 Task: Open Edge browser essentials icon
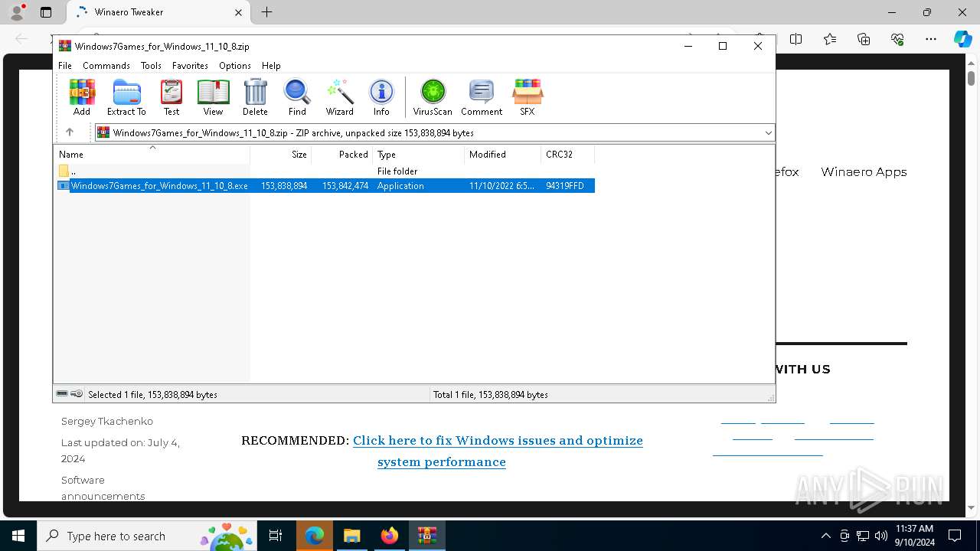pyautogui.click(x=897, y=39)
